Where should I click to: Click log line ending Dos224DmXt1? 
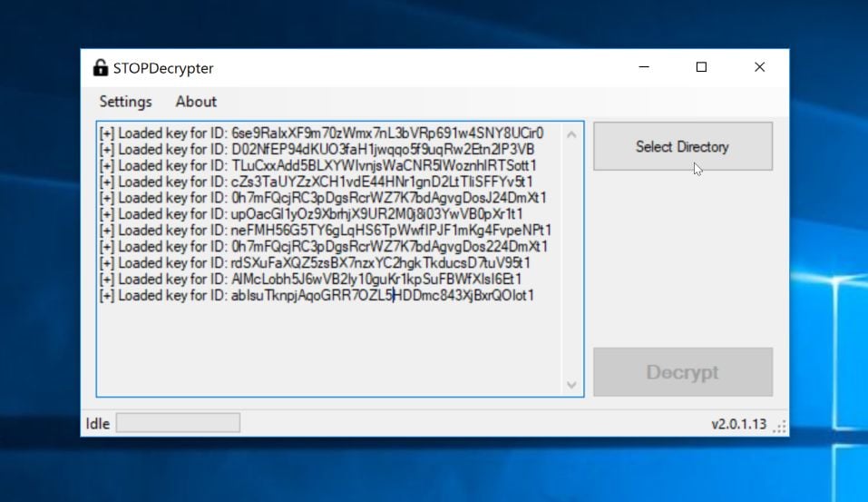[324, 246]
